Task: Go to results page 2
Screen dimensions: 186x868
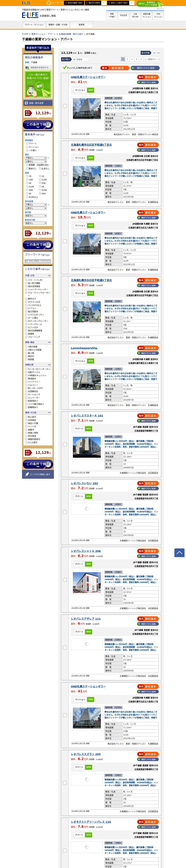Action: (x=127, y=59)
